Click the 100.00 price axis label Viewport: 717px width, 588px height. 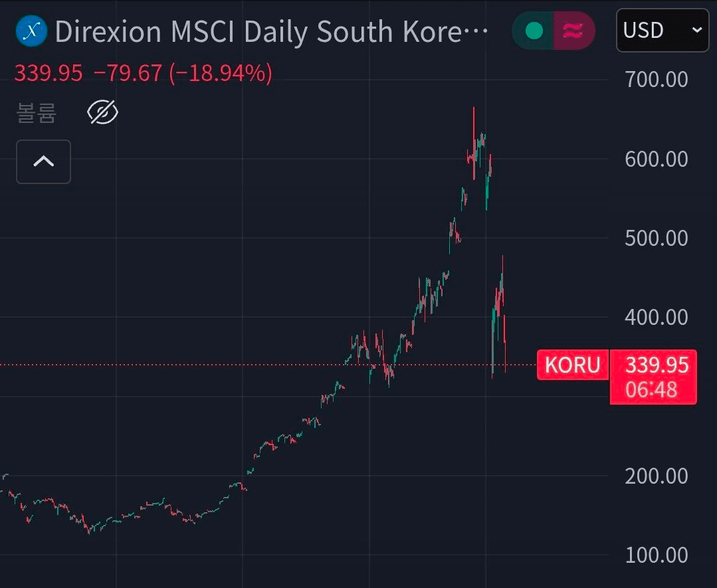(x=656, y=555)
